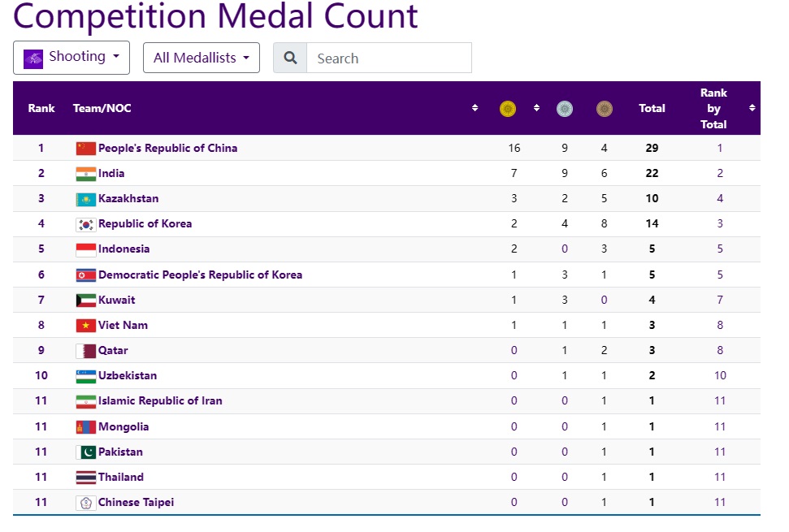Sort table by gold medal arrows
Screen dimensions: 789x532
tap(536, 108)
